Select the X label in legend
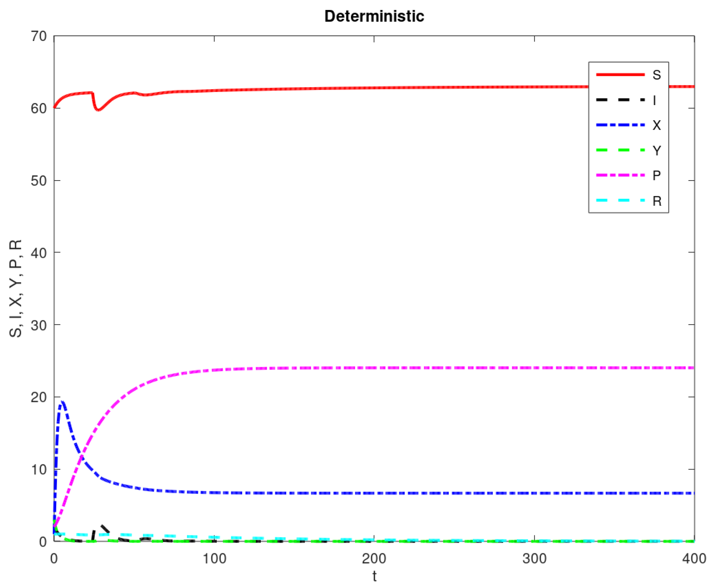This screenshot has height=588, width=713. coord(657,125)
